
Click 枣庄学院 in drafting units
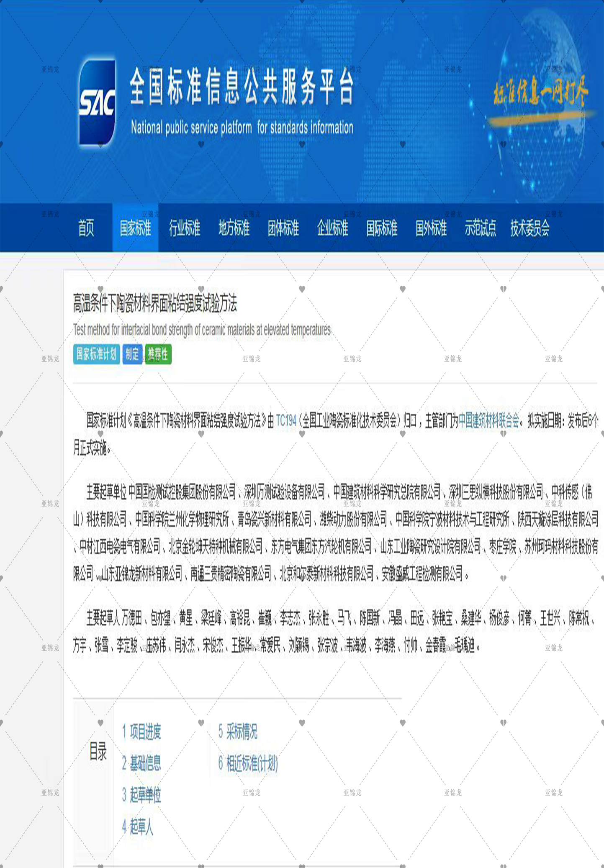point(503,546)
